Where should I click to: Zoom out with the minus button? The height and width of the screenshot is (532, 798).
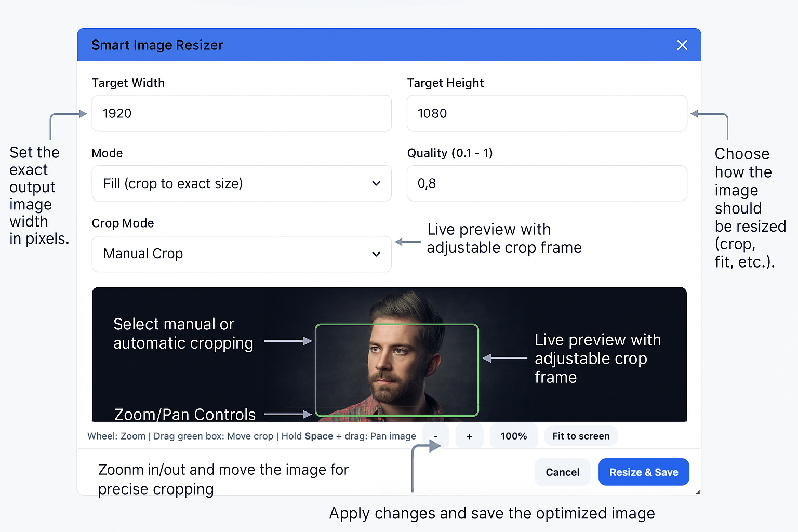(435, 436)
